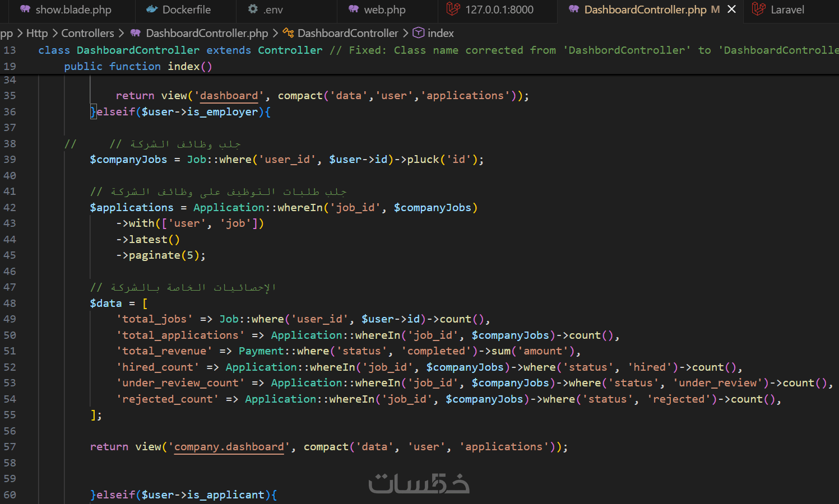The height and width of the screenshot is (504, 839).
Task: Click line number 48 in the gutter
Action: (10, 303)
